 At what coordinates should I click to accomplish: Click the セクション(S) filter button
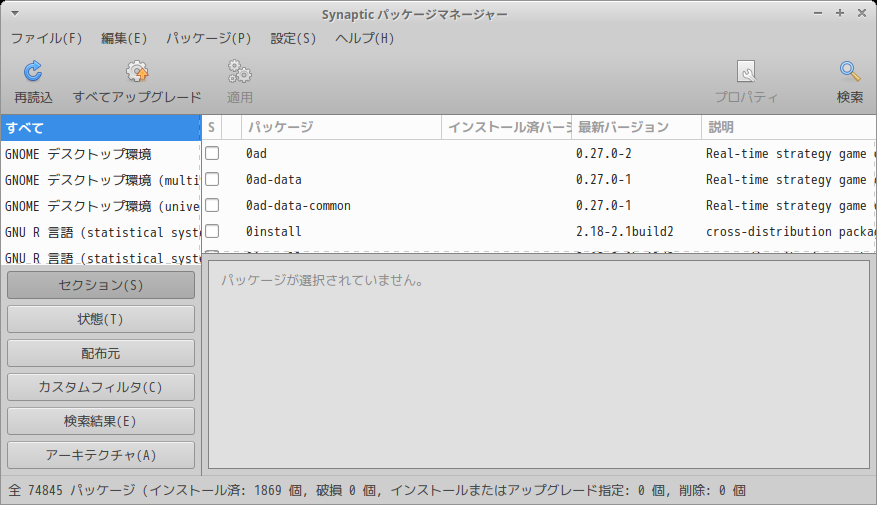101,285
